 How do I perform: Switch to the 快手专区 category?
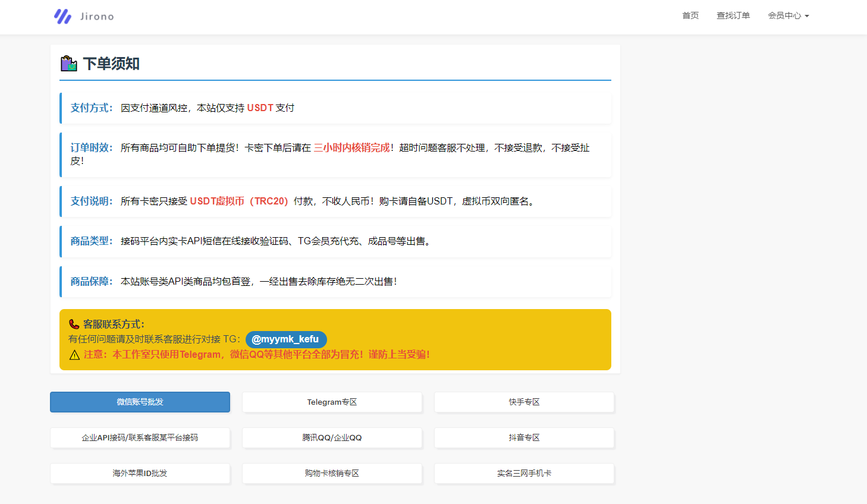(x=524, y=402)
